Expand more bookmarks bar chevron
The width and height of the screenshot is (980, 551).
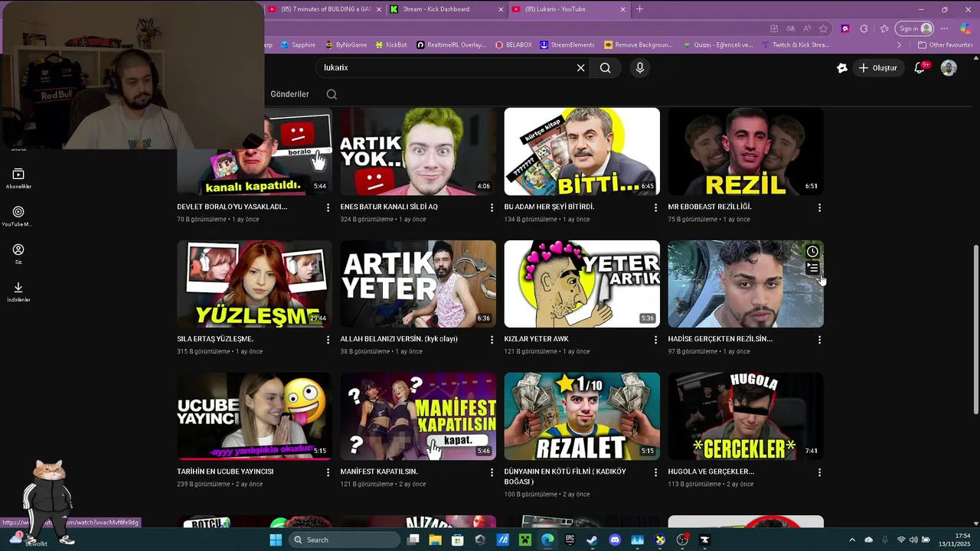pos(899,44)
